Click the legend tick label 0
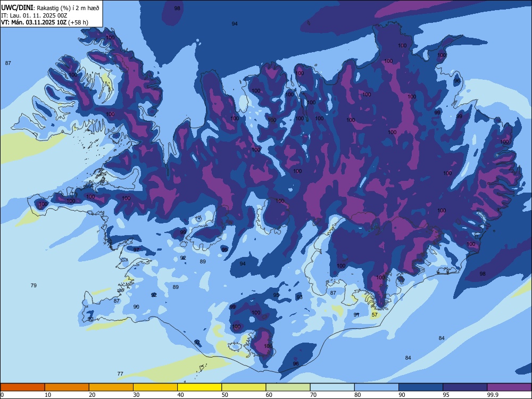This screenshot has height=399, width=532. pos(2,395)
